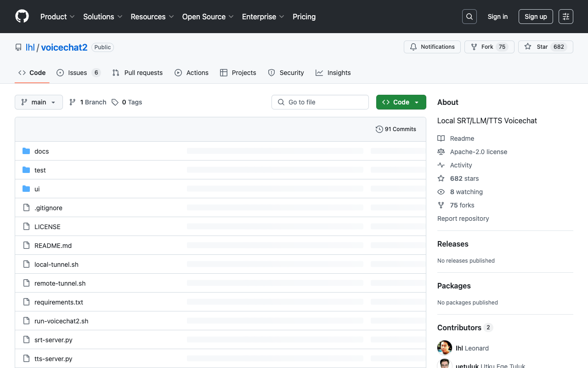This screenshot has height=368, width=588.
Task: Open the Activity page
Action: [x=455, y=165]
